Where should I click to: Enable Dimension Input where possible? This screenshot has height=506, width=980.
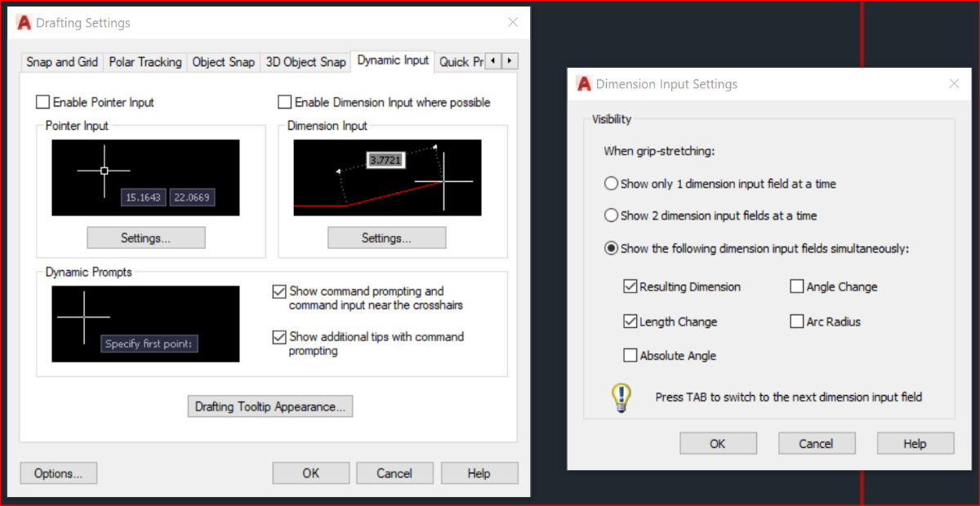[x=284, y=103]
